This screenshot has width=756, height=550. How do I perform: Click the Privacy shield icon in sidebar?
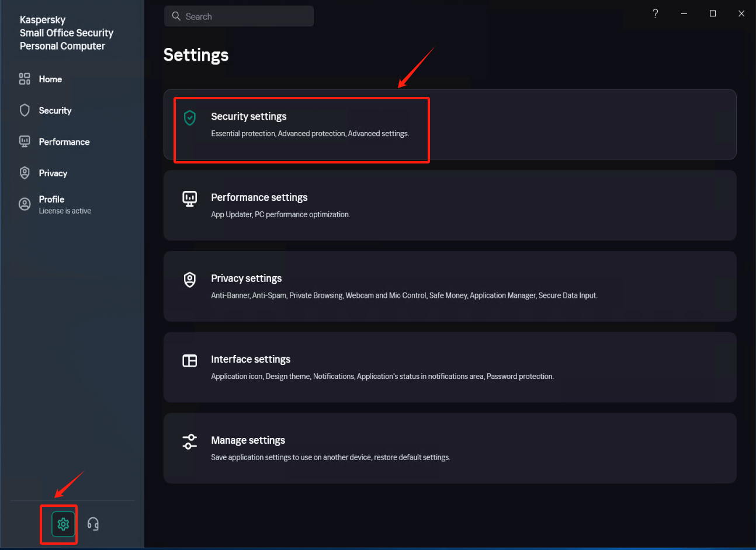point(25,173)
